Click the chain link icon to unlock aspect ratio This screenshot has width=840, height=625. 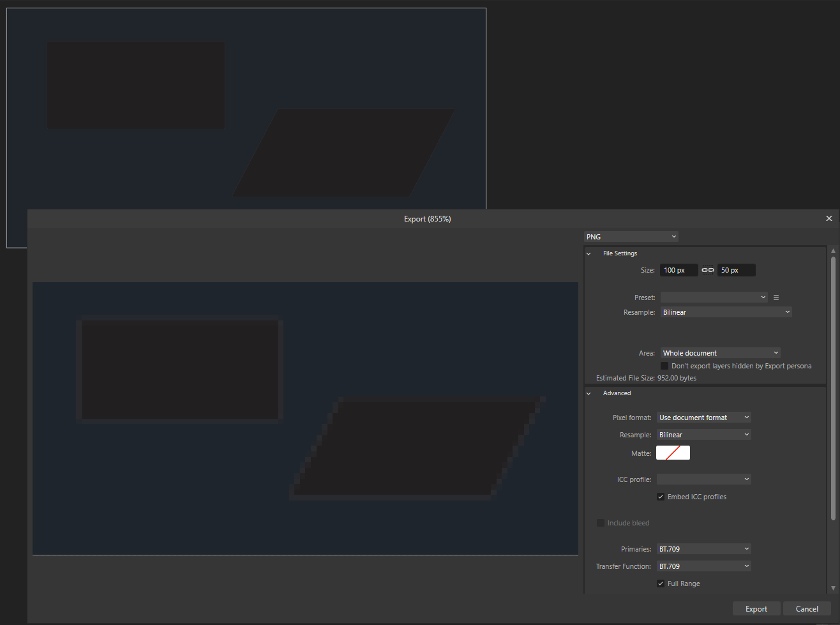(x=707, y=269)
